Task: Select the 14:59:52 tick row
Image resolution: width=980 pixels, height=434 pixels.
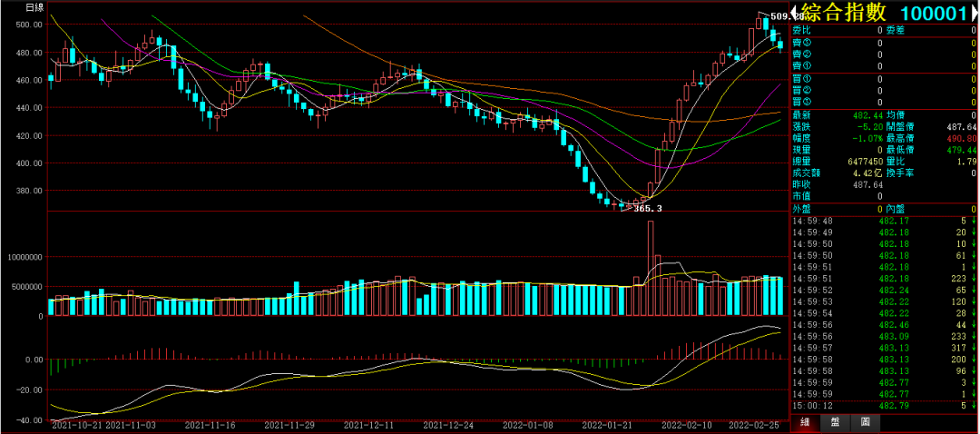Action: 884,291
